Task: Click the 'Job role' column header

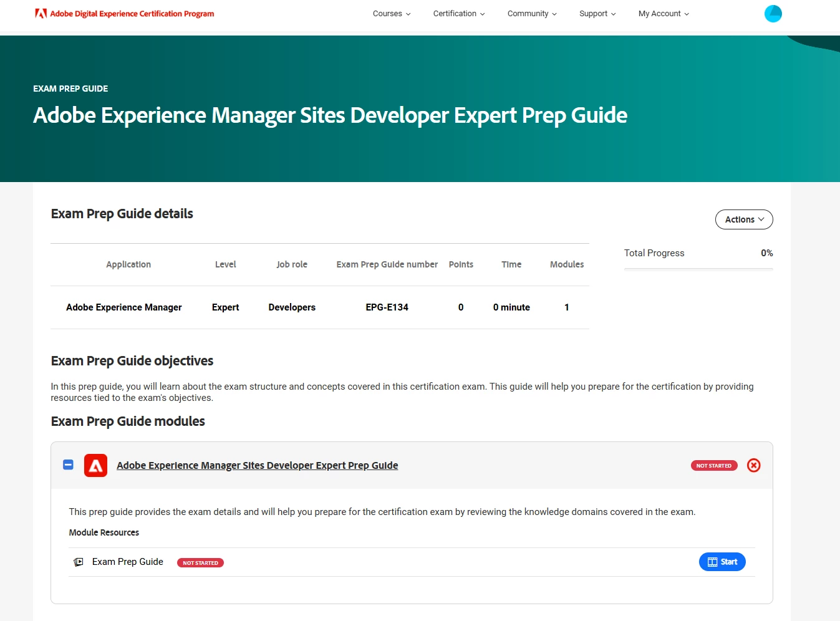Action: (292, 264)
